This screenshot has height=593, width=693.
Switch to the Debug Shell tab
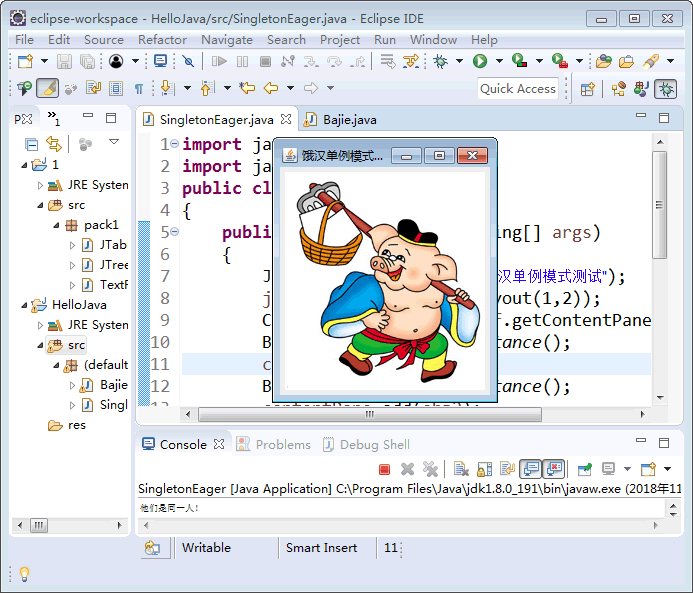(366, 445)
